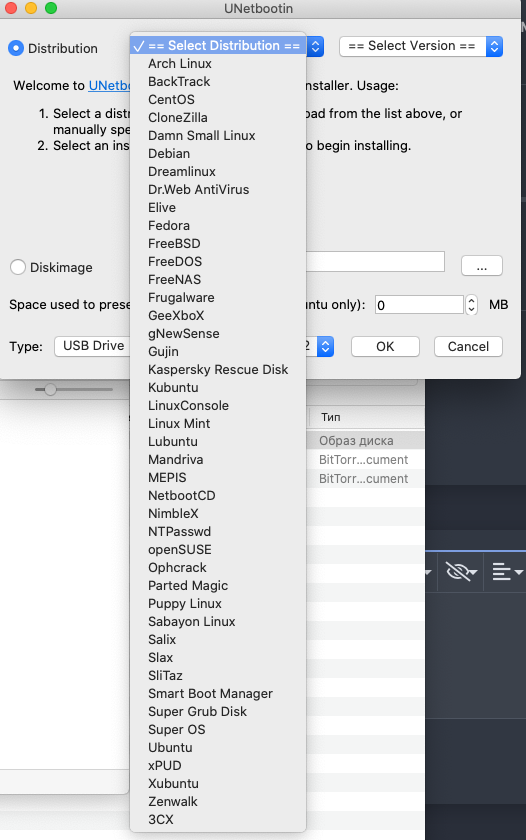
Task: Open the text alignment dropdown icon
Action: [x=506, y=572]
